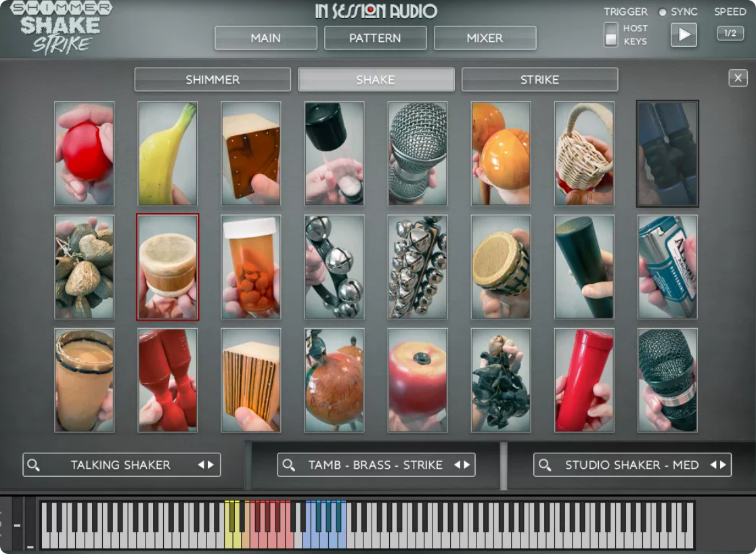The height and width of the screenshot is (554, 756).
Task: Open the TAMB - BRASS - STRIKE selector
Action: click(x=375, y=465)
